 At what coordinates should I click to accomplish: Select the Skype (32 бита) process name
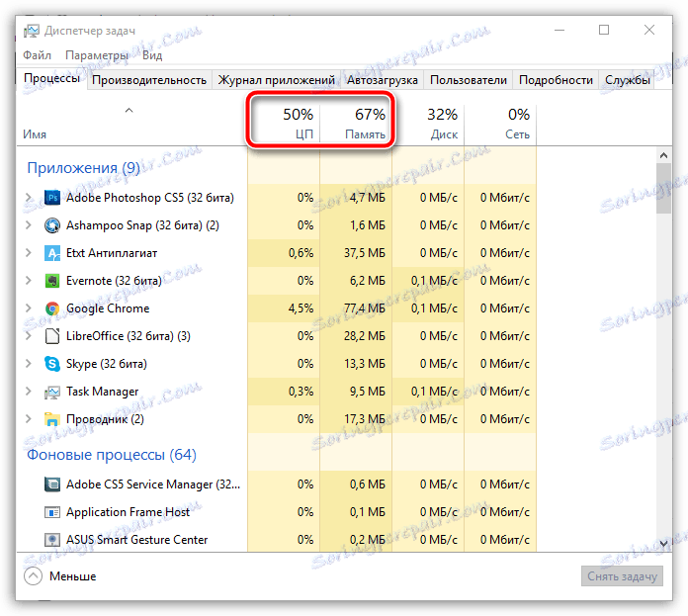[107, 364]
